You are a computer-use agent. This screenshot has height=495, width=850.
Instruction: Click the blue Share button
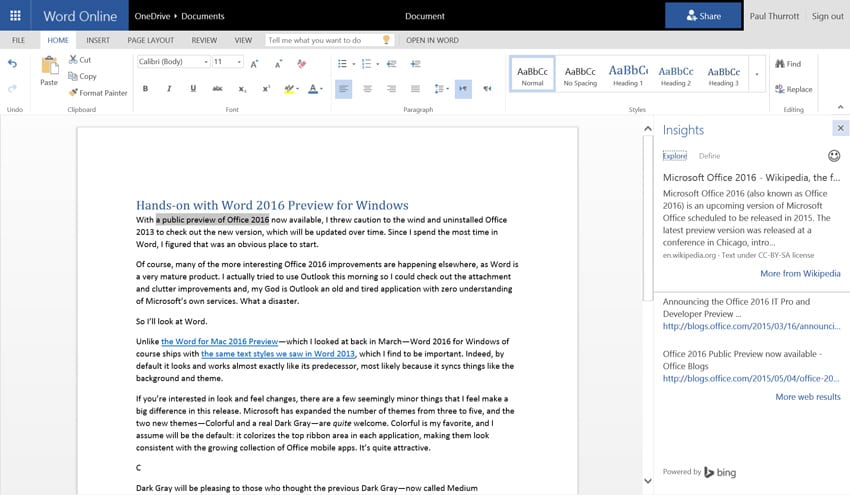click(x=703, y=16)
